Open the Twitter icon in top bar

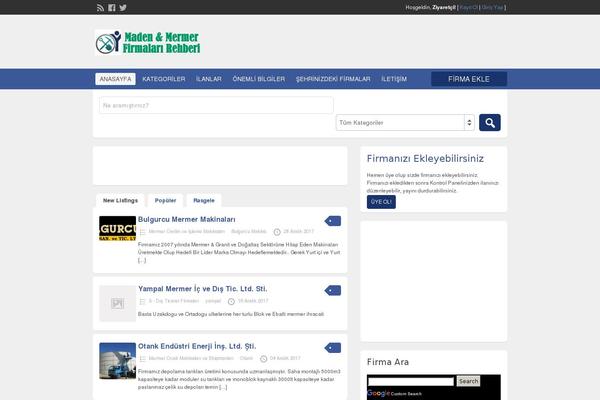click(123, 8)
